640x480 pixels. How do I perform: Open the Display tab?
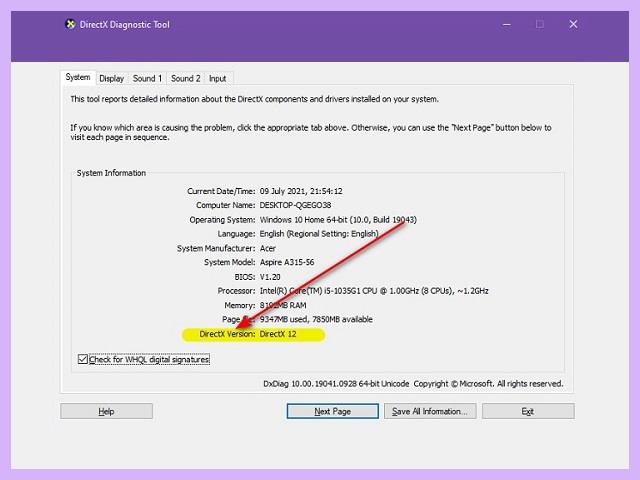pos(111,78)
